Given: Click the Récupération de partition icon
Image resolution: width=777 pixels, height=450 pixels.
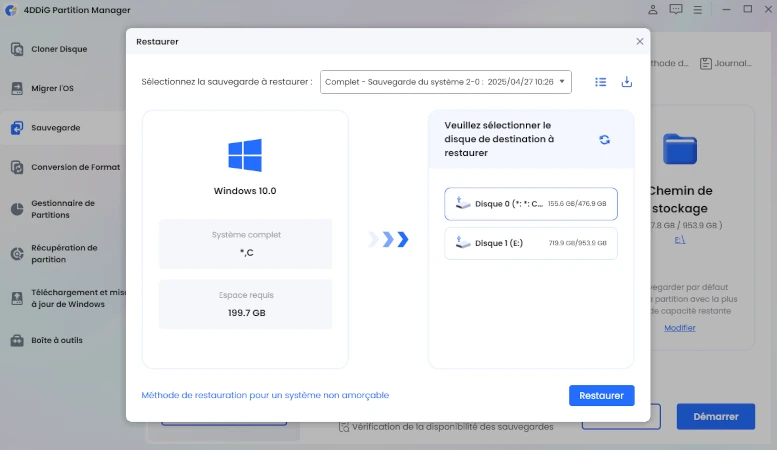Looking at the screenshot, I should coord(17,254).
